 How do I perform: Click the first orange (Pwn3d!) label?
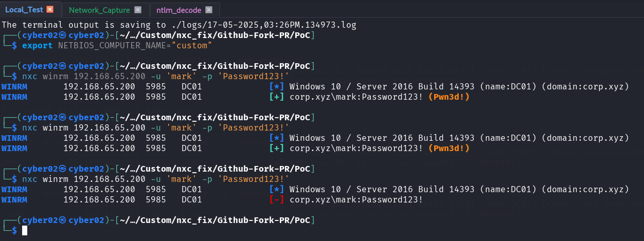tap(449, 97)
